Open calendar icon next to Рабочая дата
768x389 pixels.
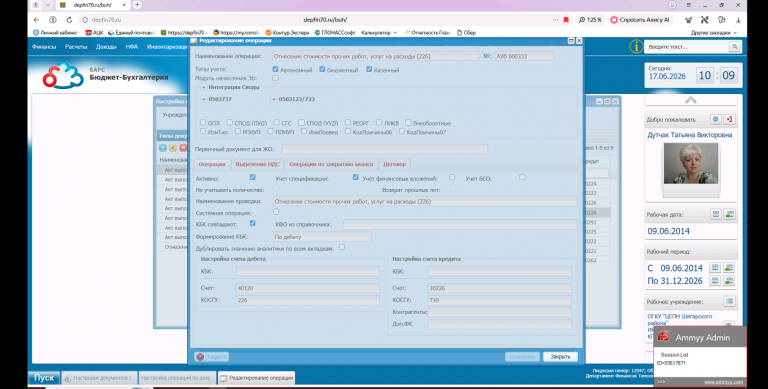click(x=716, y=214)
